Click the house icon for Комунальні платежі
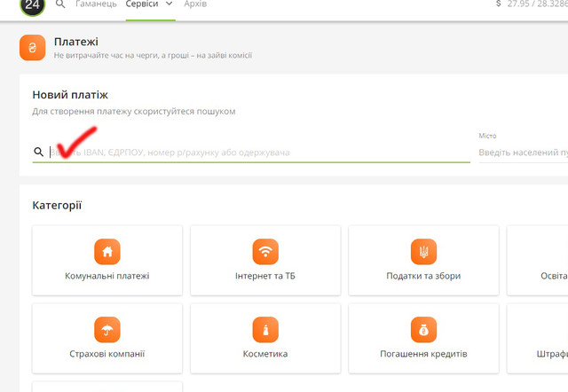Viewport: 568px width, 392px height. [x=106, y=251]
